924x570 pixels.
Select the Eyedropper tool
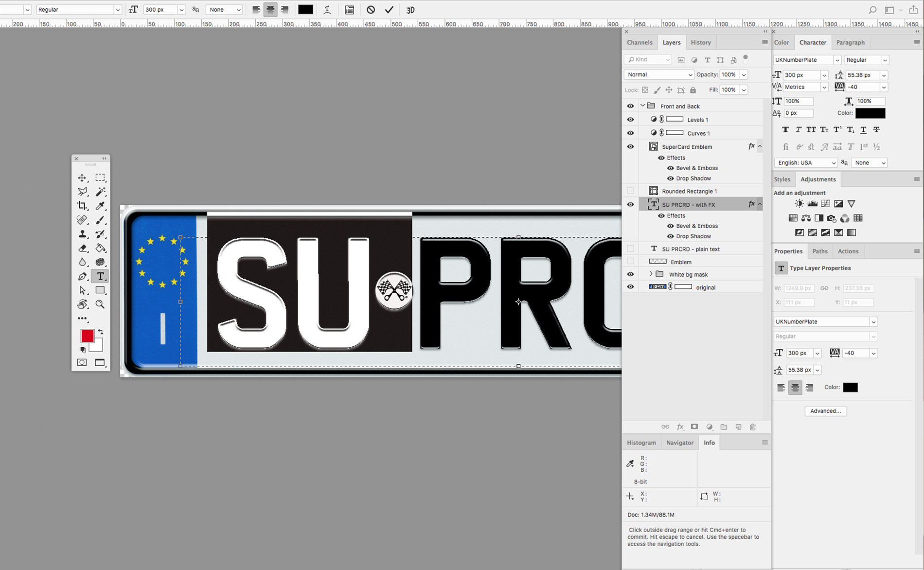click(x=101, y=206)
